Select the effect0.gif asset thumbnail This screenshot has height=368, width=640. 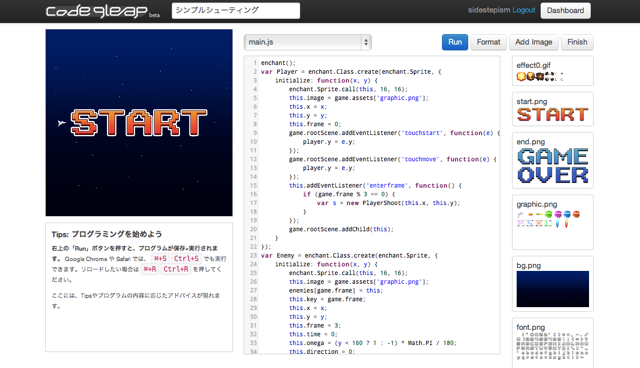553,71
